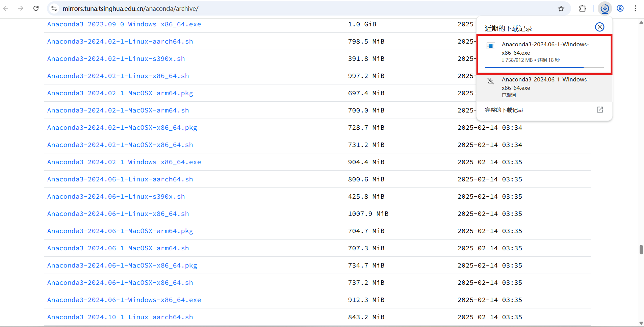
Task: Open the Chrome profile icon
Action: tap(620, 8)
